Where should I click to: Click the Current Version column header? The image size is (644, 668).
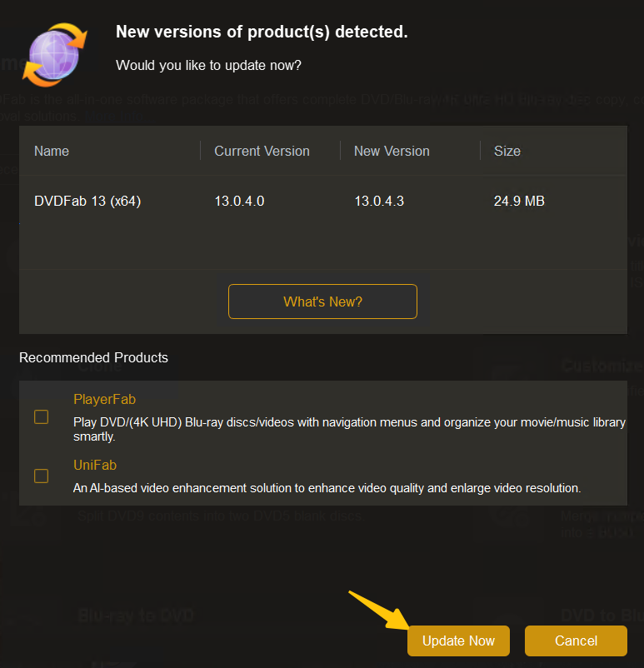[x=262, y=151]
